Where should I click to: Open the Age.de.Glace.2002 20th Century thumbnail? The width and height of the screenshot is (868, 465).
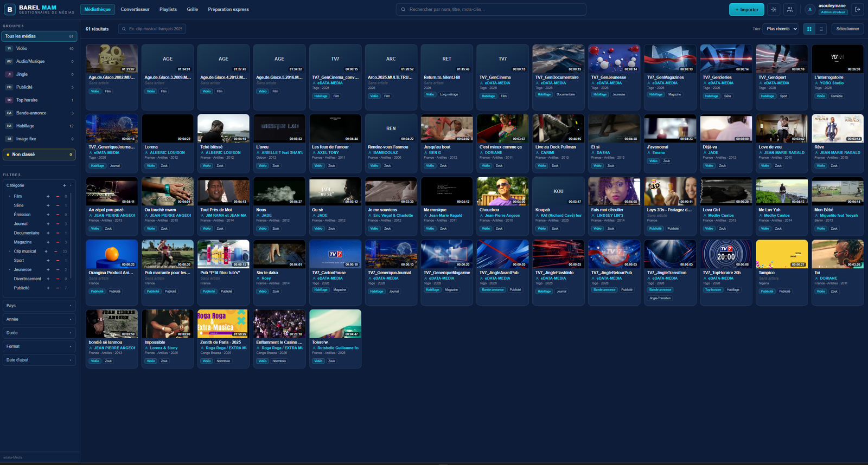pyautogui.click(x=112, y=59)
